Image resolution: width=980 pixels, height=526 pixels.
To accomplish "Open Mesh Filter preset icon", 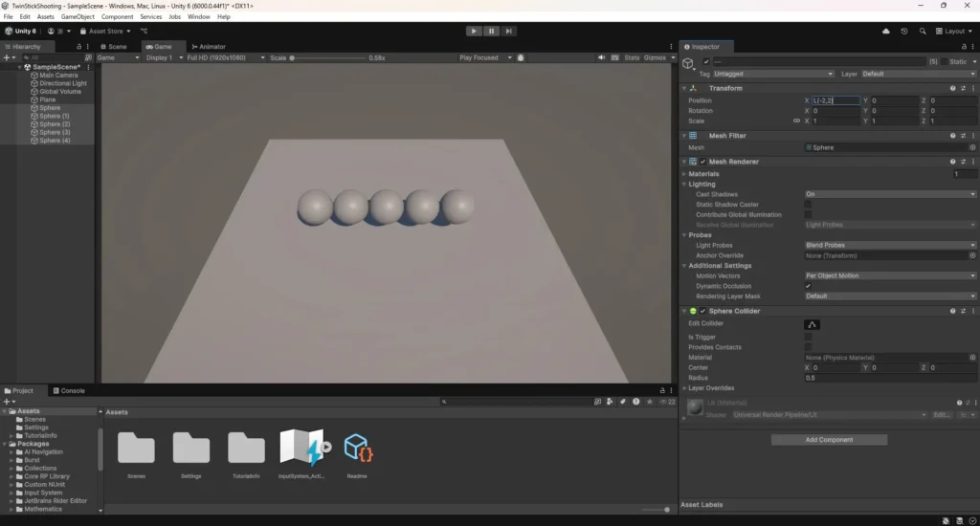I will pyautogui.click(x=963, y=136).
